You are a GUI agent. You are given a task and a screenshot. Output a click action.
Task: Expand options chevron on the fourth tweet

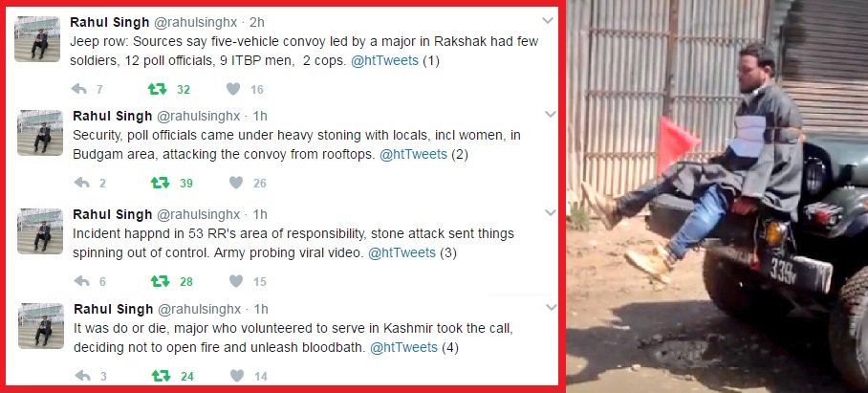(x=552, y=307)
